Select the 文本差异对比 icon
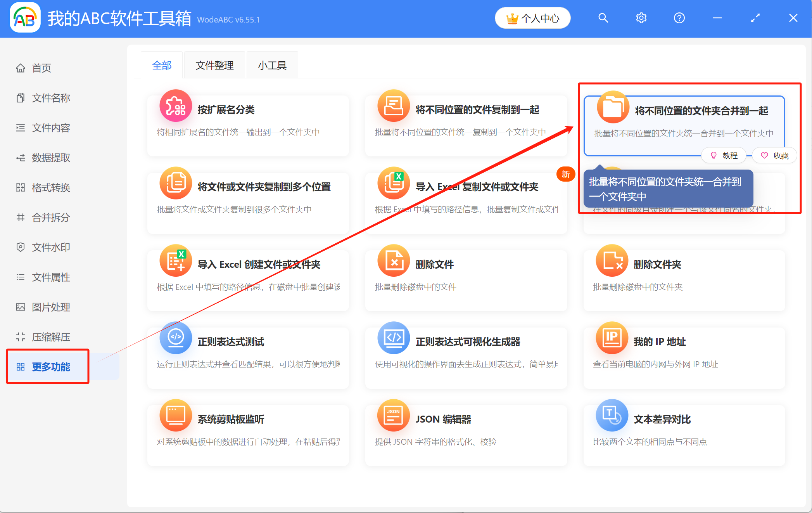812x513 pixels. click(x=612, y=415)
